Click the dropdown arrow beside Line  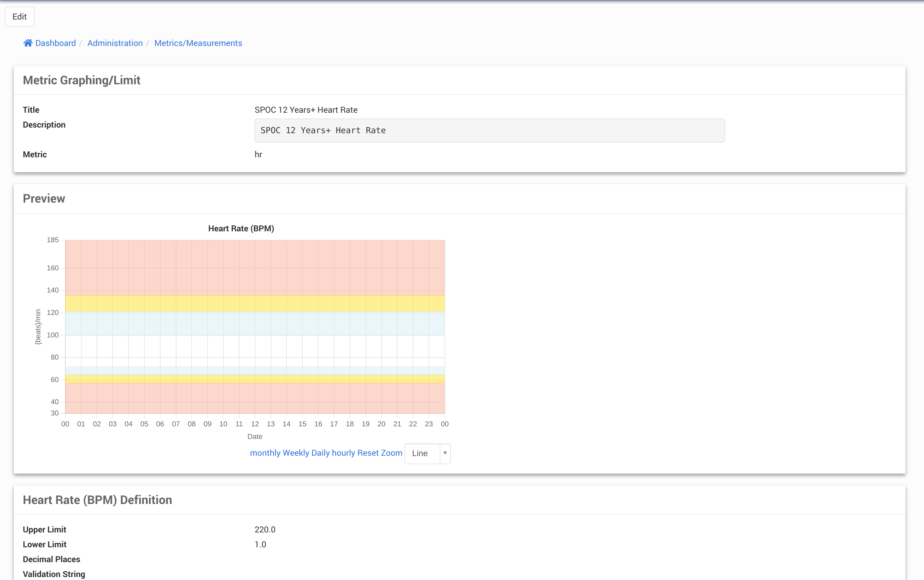(x=445, y=453)
